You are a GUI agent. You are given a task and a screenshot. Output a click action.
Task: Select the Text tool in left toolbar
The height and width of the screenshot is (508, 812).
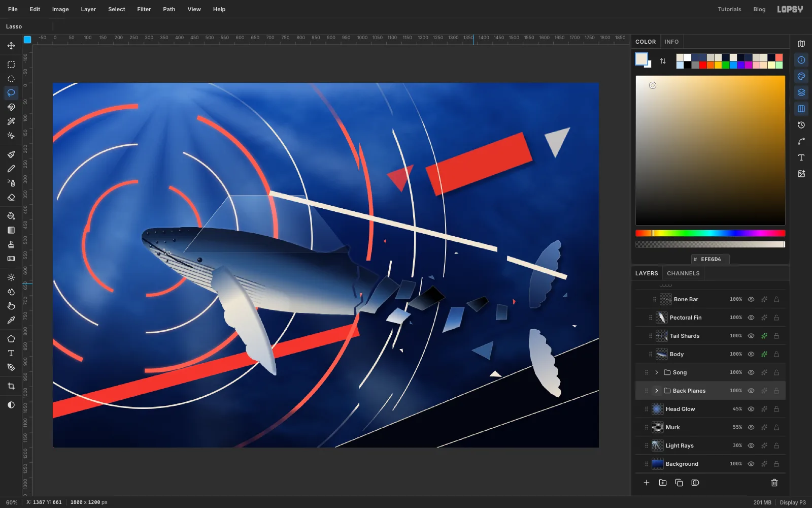click(x=11, y=353)
